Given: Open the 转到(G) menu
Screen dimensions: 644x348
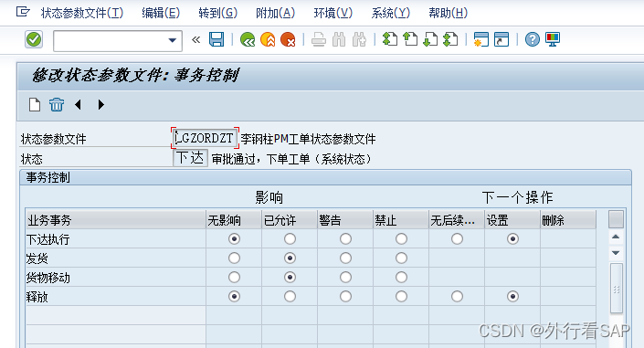Looking at the screenshot, I should point(218,13).
